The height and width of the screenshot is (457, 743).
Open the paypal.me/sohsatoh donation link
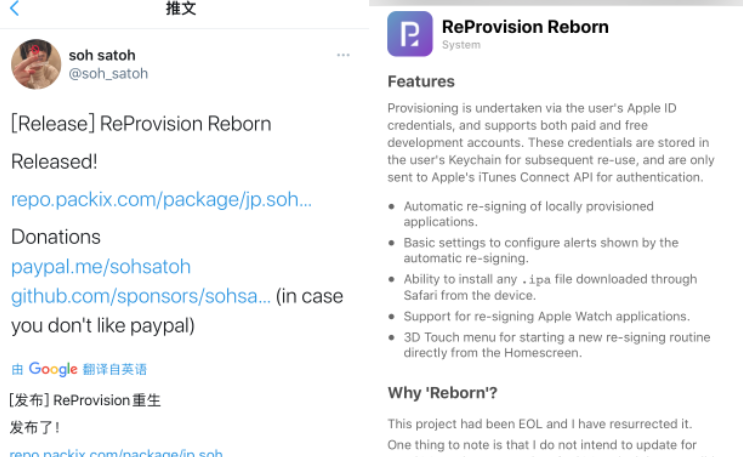(x=101, y=267)
